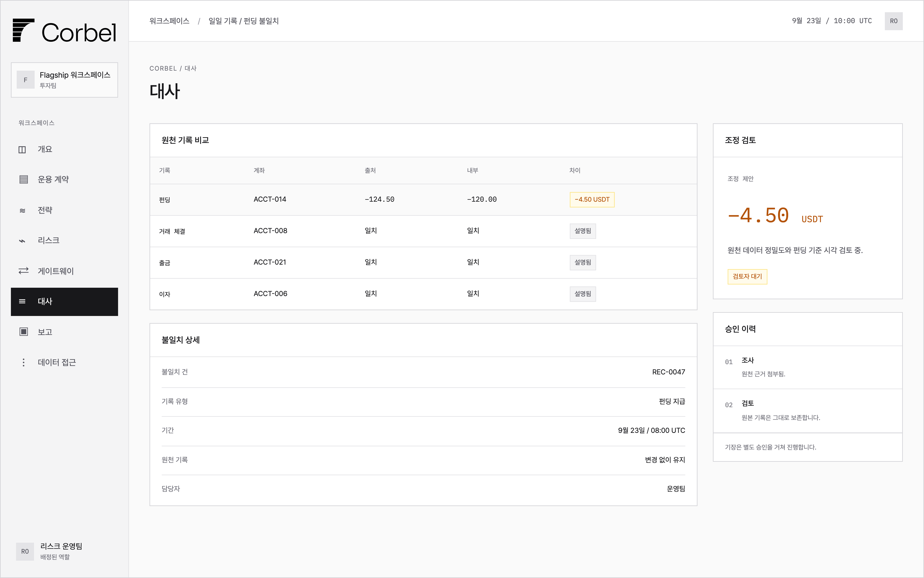Image resolution: width=924 pixels, height=578 pixels.
Task: Click 설명됨 badge in ACCT-008 row
Action: click(x=583, y=231)
